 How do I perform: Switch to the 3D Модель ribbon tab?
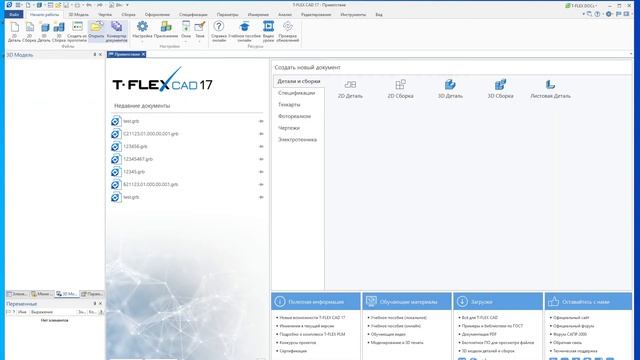click(78, 14)
